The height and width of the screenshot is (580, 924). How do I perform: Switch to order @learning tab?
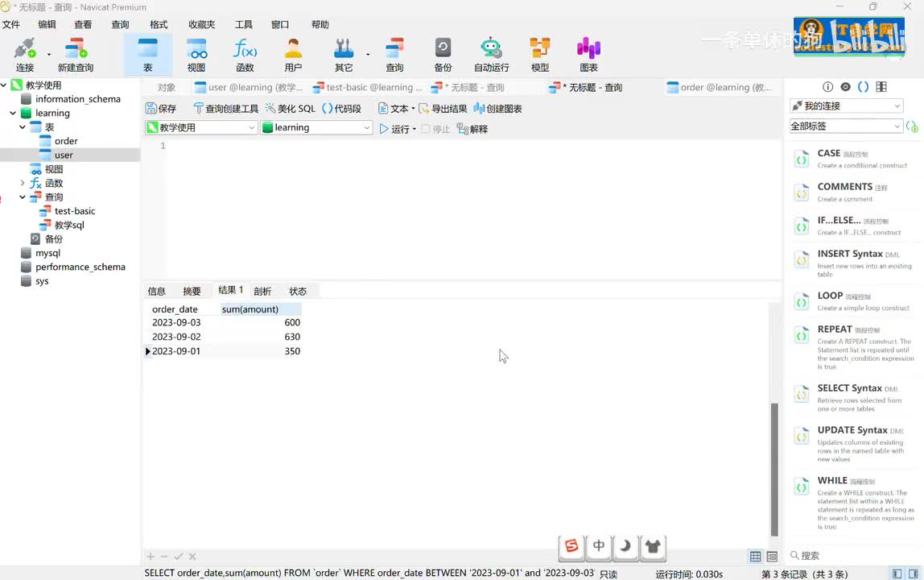(718, 87)
